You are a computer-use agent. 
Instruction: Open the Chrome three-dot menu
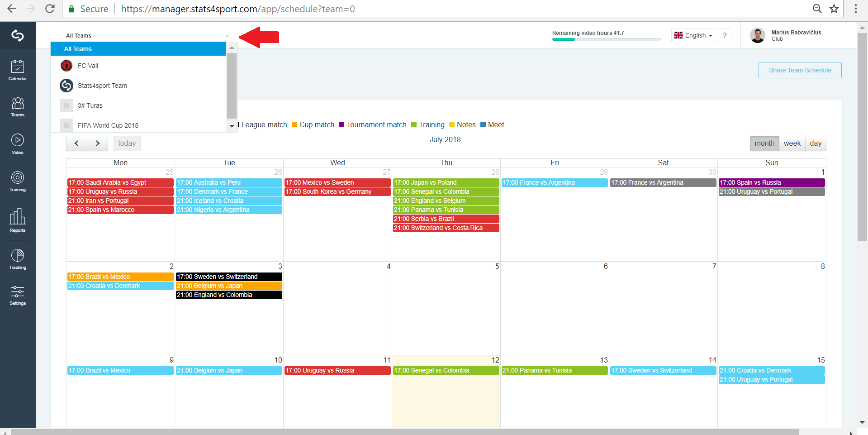[x=856, y=9]
